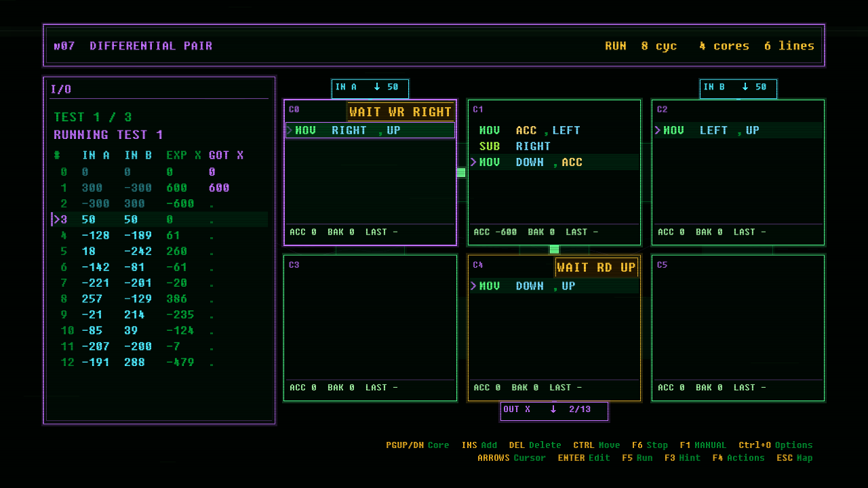This screenshot has width=868, height=488.
Task: Click the F5 Run shortcut hint
Action: (x=637, y=458)
